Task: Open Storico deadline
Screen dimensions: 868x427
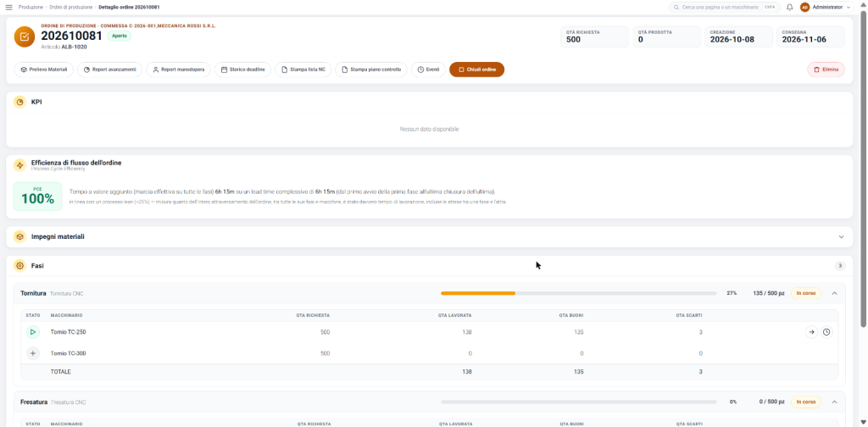Action: pos(242,69)
